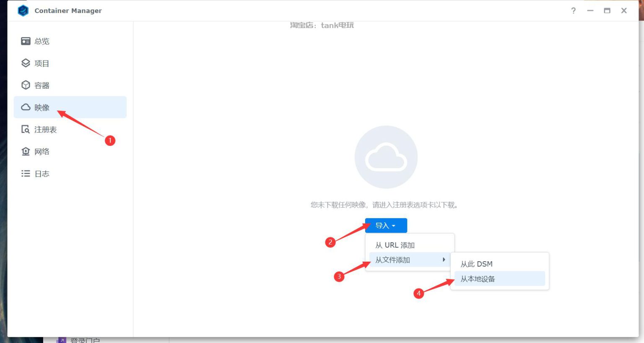Open the 注册表 registry search icon
This screenshot has width=644, height=343.
pyautogui.click(x=26, y=129)
